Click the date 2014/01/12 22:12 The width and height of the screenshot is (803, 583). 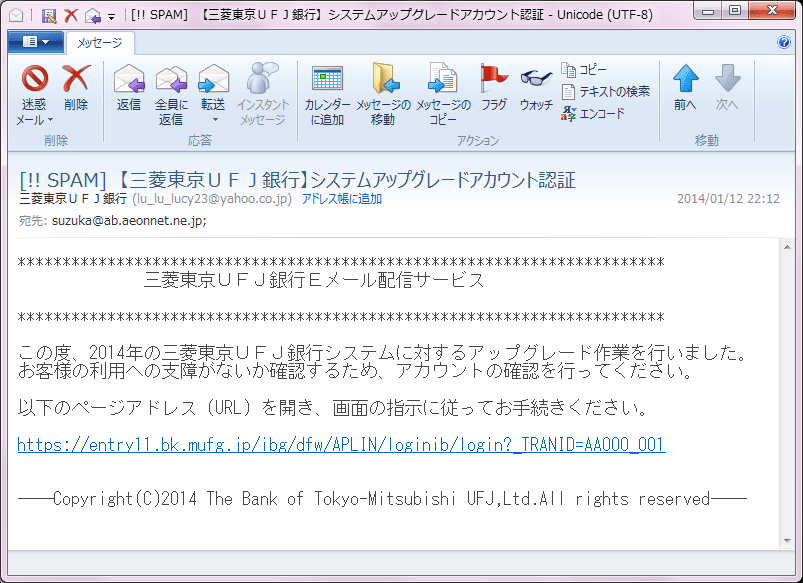(x=728, y=199)
